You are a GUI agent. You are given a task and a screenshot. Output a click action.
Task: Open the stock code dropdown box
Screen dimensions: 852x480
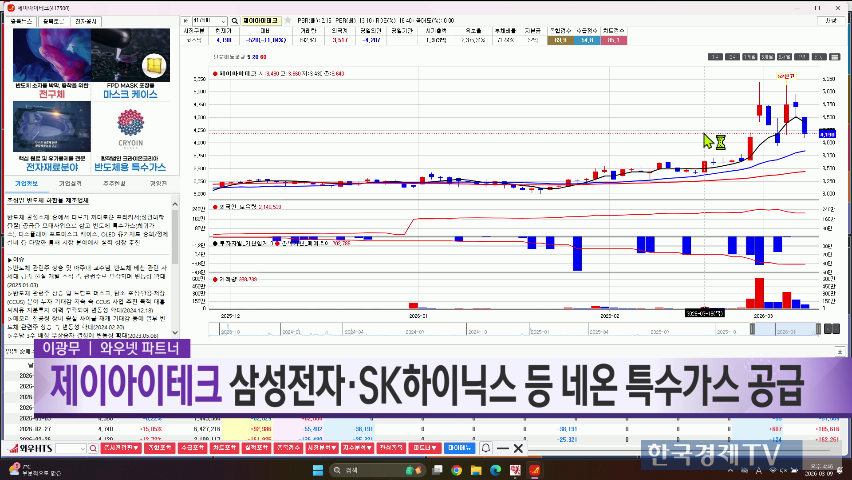click(206, 19)
